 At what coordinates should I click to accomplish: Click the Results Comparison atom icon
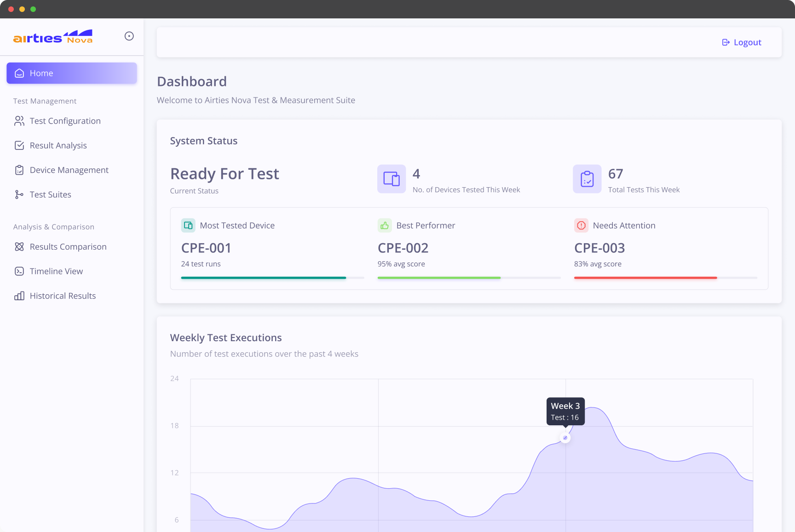19,247
